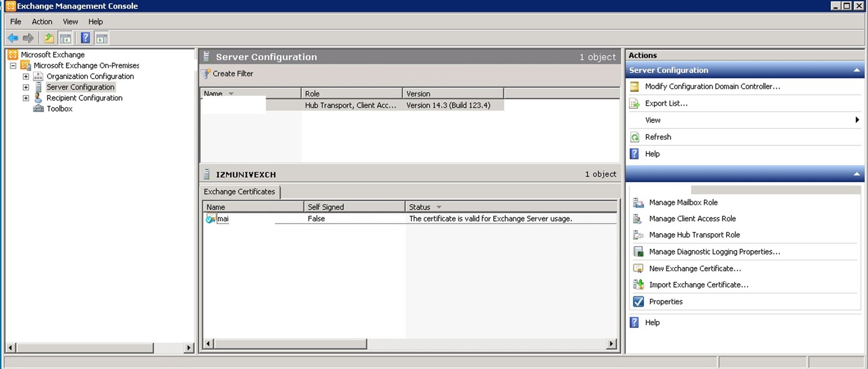Collapse the Microsoft Exchange On-Premises node
Screen dimensions: 868x369
13,65
